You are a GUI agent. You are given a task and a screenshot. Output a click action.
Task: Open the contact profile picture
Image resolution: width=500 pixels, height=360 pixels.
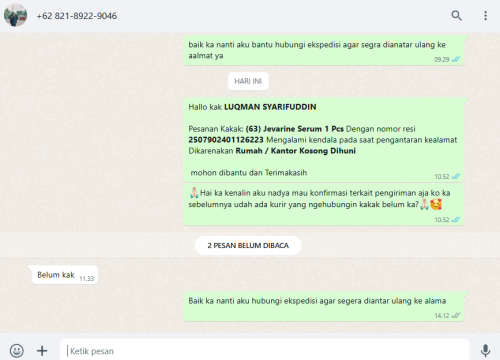point(15,15)
